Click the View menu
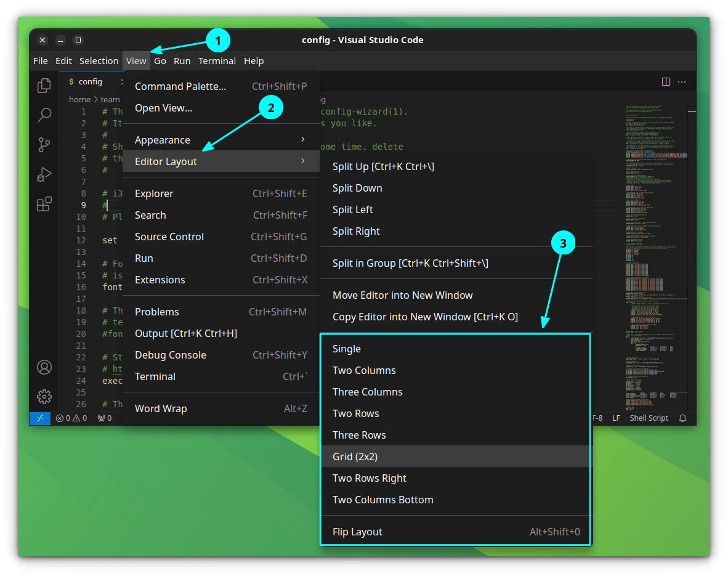 click(x=137, y=61)
